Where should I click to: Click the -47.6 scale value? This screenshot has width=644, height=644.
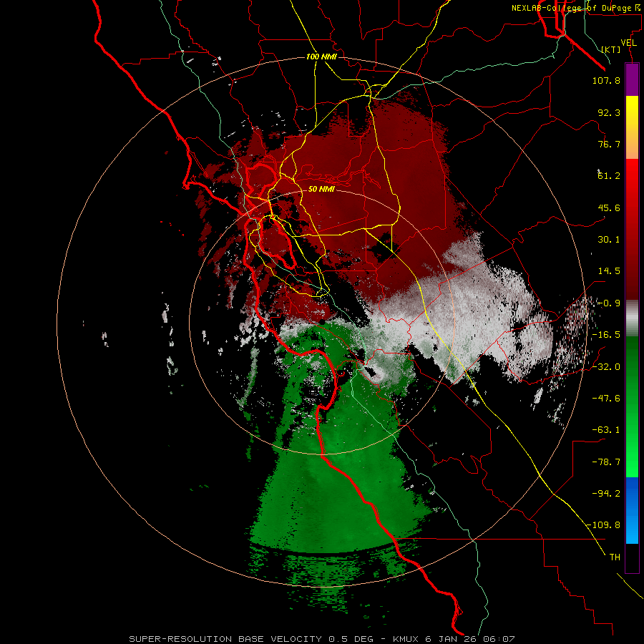606,399
